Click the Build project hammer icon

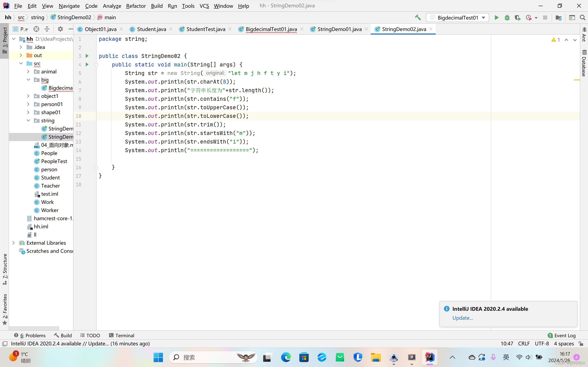point(418,18)
